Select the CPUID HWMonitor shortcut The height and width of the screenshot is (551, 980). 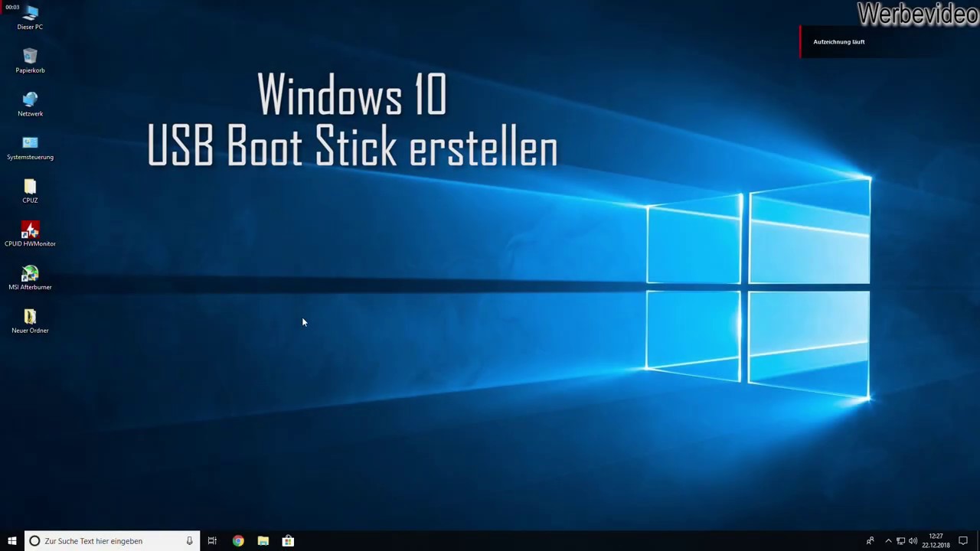[30, 235]
